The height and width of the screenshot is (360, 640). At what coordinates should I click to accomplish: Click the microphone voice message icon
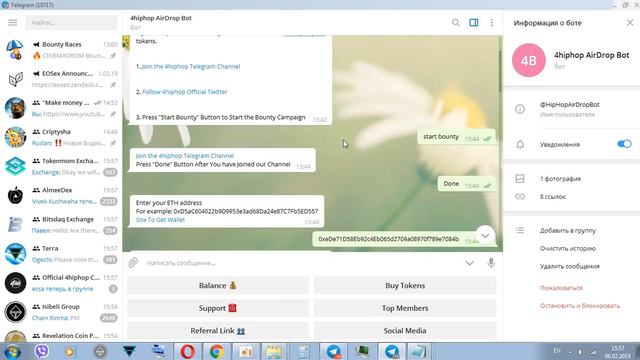(491, 263)
